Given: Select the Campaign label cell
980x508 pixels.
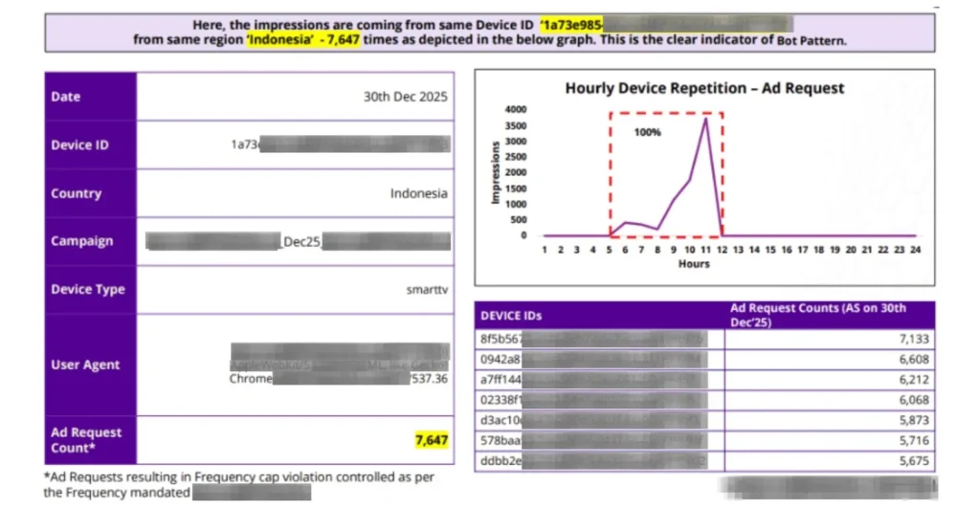Looking at the screenshot, I should pyautogui.click(x=90, y=241).
